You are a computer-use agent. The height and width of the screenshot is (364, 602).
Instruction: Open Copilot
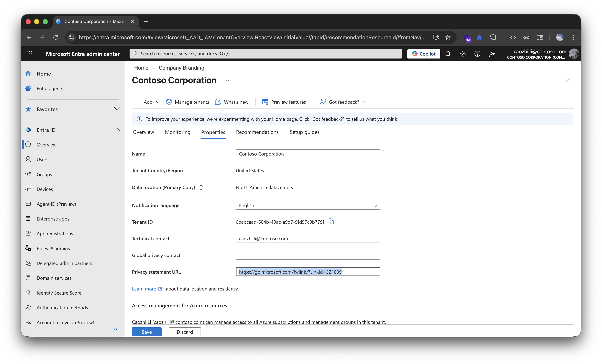pyautogui.click(x=423, y=54)
